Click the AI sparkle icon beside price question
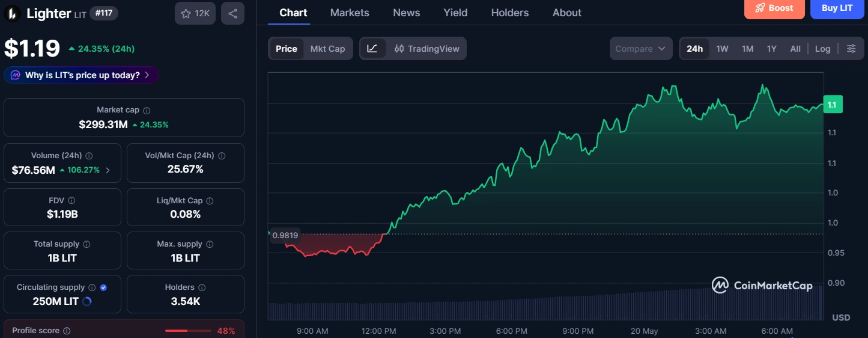This screenshot has height=338, width=868. pos(16,75)
